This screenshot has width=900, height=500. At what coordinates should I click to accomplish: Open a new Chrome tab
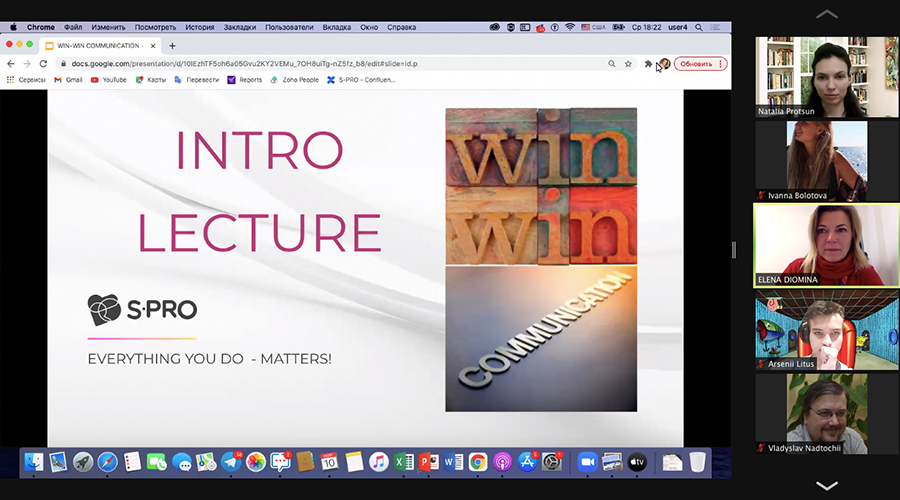coord(172,45)
